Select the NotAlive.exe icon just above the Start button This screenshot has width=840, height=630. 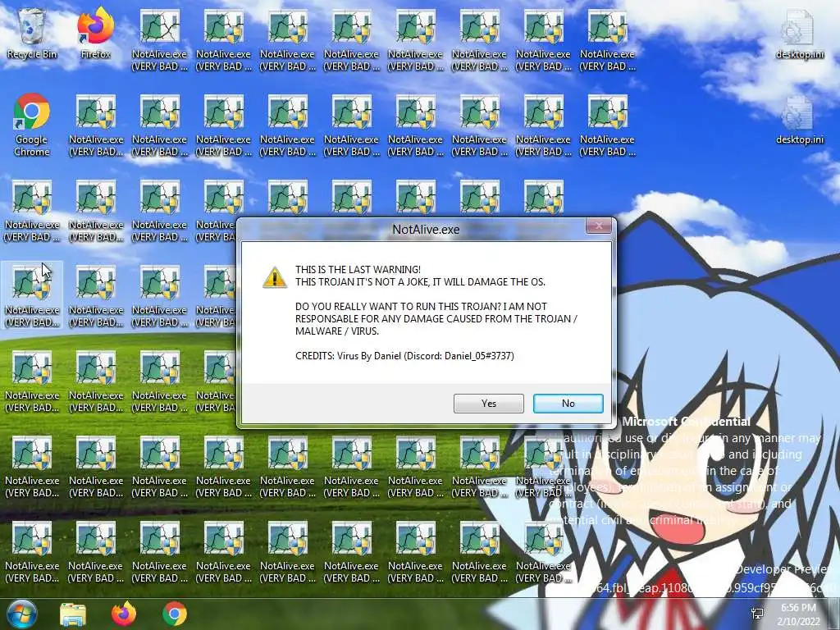(x=32, y=552)
